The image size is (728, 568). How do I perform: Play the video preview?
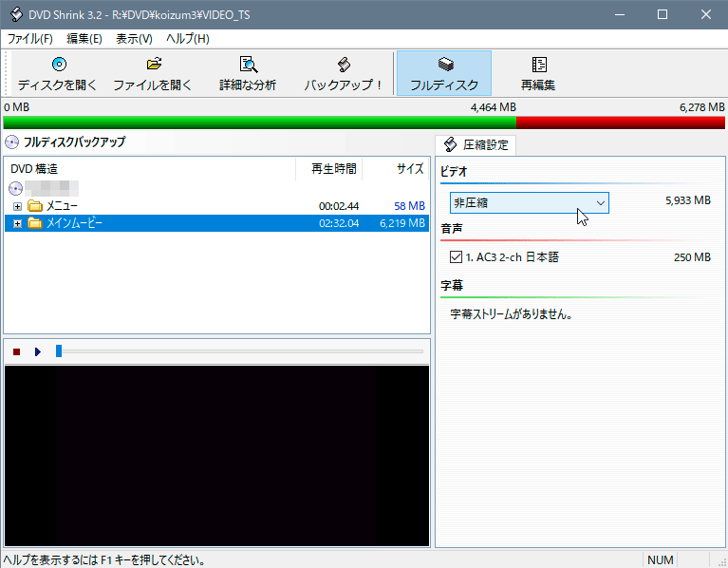38,352
